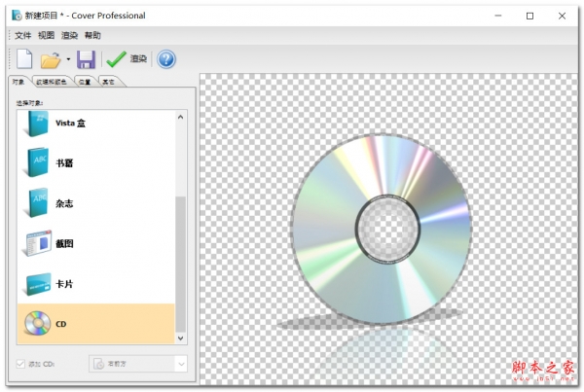Close the Cover Professional window
Screen dimensions: 584x392
562,16
